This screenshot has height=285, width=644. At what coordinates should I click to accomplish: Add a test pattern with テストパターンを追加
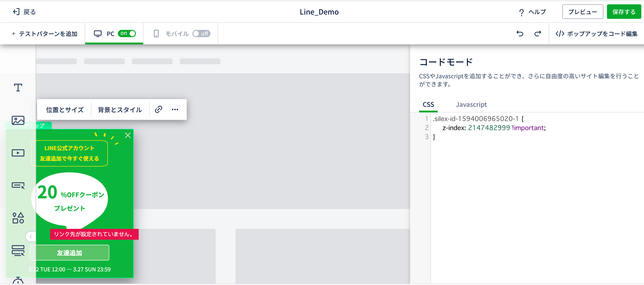pyautogui.click(x=44, y=34)
